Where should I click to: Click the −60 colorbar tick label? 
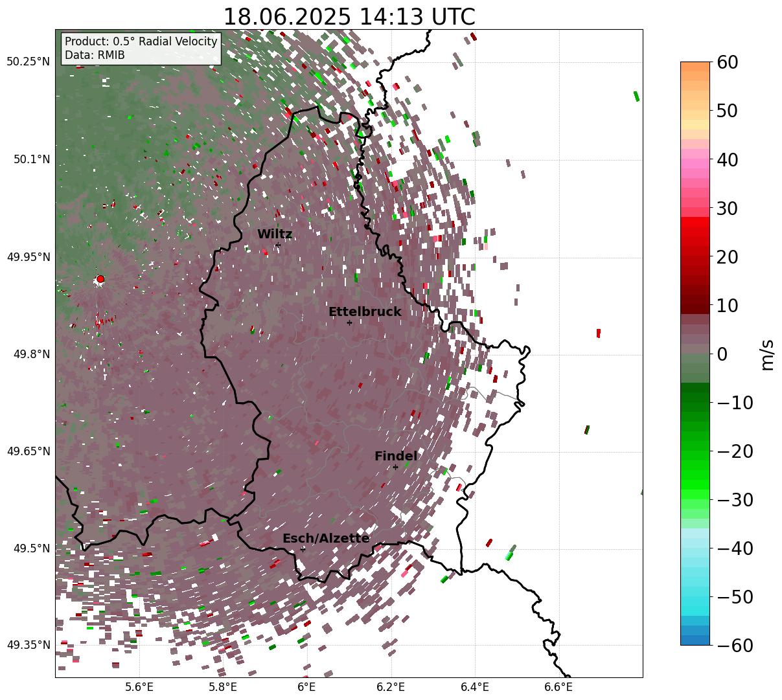pos(735,646)
